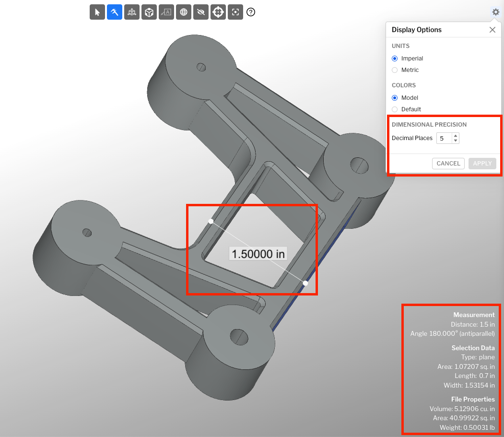
Task: Apply the dimensional precision changes
Action: 482,163
